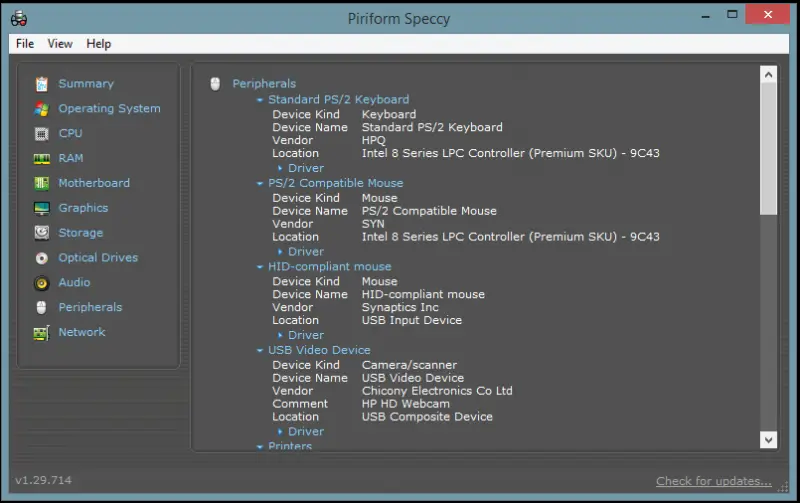Go to the CPU section
The width and height of the screenshot is (800, 503).
70,133
